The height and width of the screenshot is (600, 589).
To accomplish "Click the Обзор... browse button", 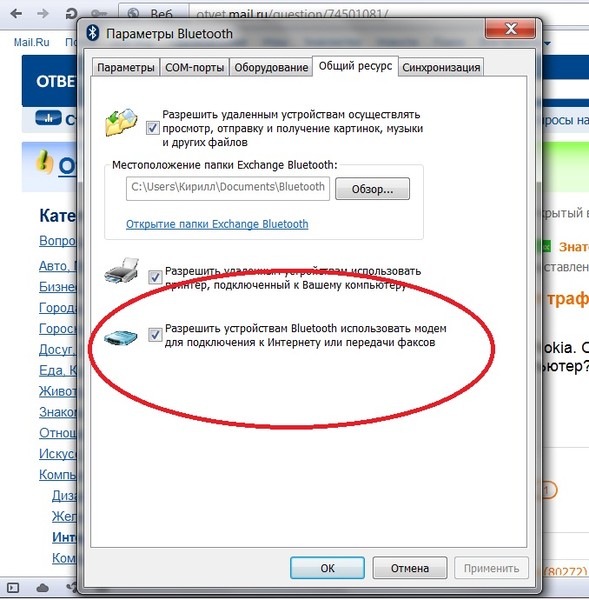I will (x=372, y=189).
